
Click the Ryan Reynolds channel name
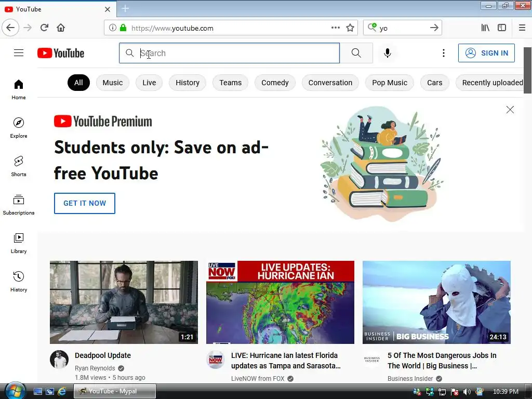95,368
